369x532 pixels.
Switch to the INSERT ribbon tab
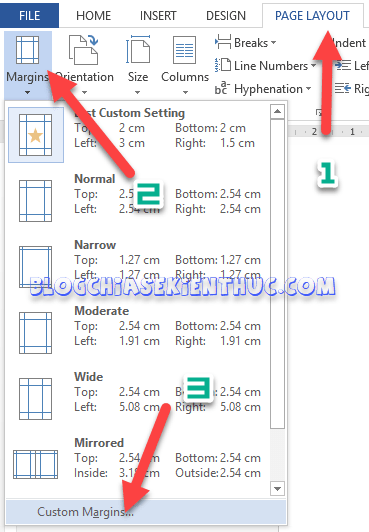click(x=158, y=16)
